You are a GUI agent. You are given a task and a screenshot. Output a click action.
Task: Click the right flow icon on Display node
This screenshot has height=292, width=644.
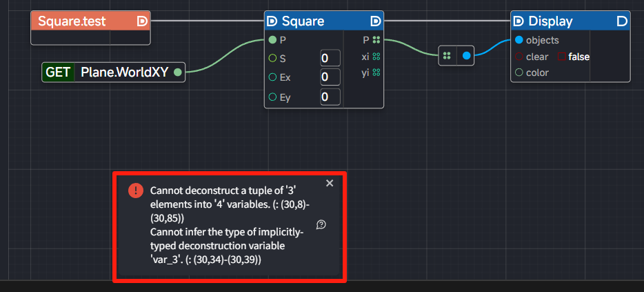[622, 21]
